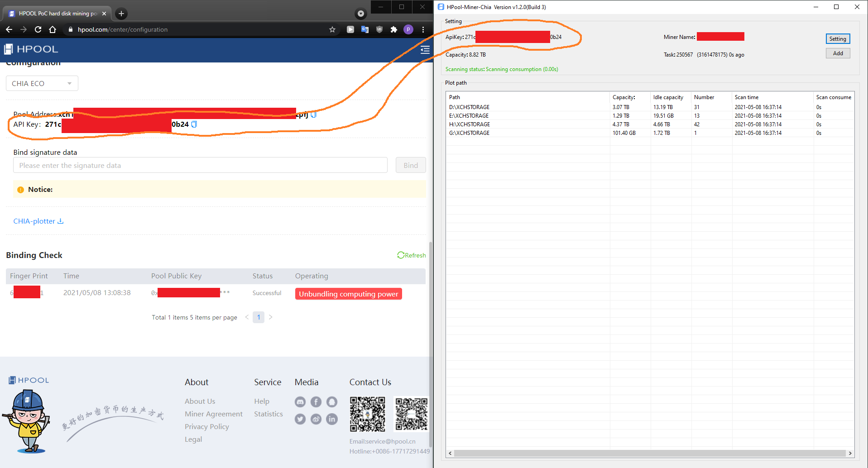Copy the Pool Address via its copy icon

(313, 115)
